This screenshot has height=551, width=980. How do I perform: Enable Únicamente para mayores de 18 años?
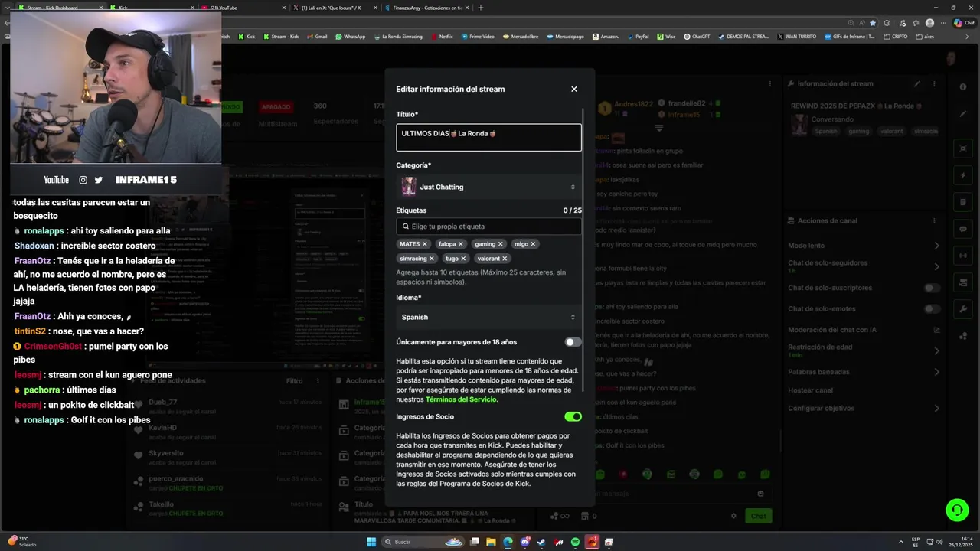tap(573, 342)
